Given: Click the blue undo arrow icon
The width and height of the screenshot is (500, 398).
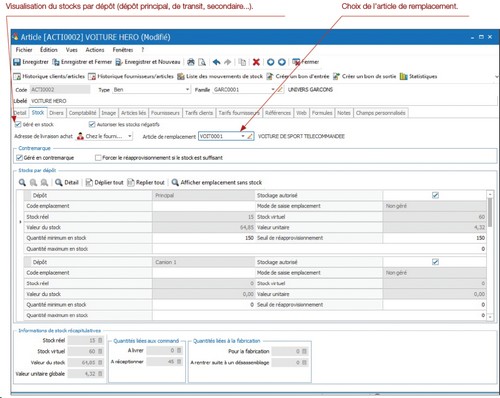Looking at the screenshot, I should (216, 62).
